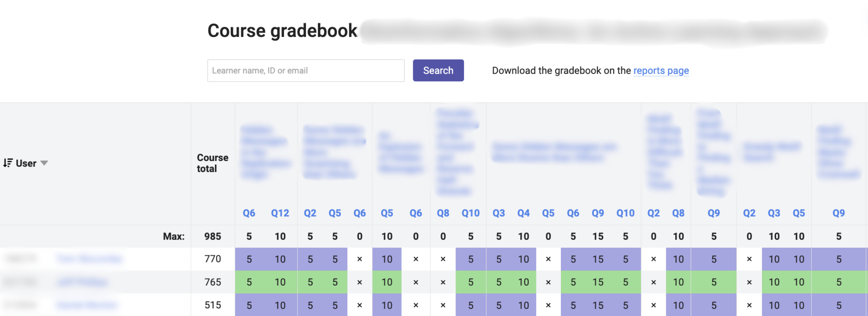Click the leftmost Q6 column header
Viewport: 868px width, 316px height.
(x=249, y=213)
